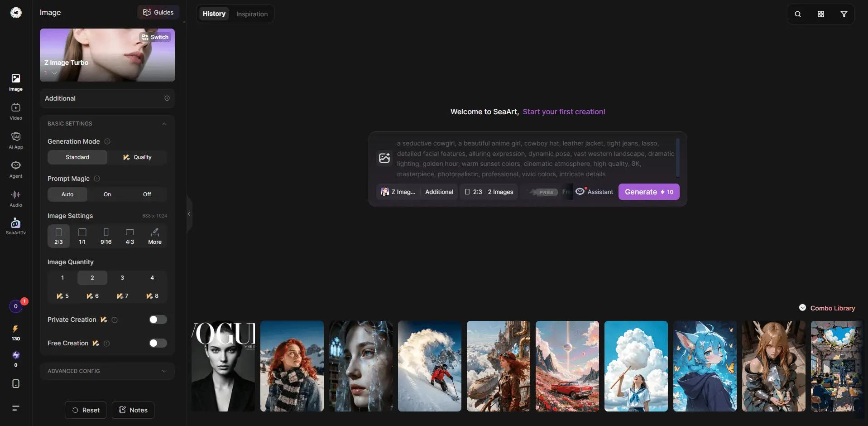This screenshot has height=426, width=868.
Task: Select image quantity 3
Action: pos(122,278)
